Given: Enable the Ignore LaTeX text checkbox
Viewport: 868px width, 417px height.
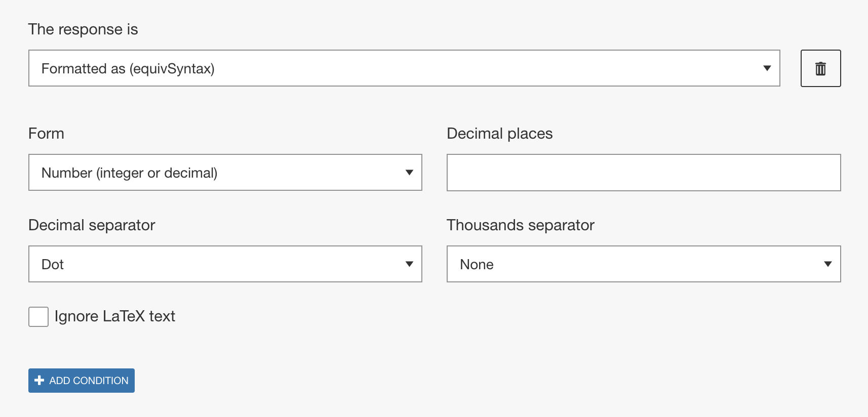Looking at the screenshot, I should click(38, 317).
